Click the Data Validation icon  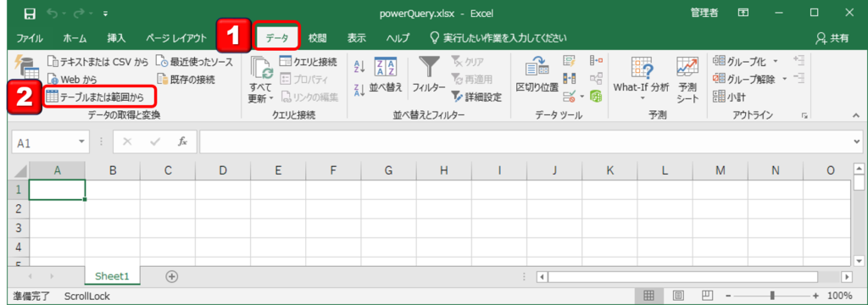click(570, 97)
